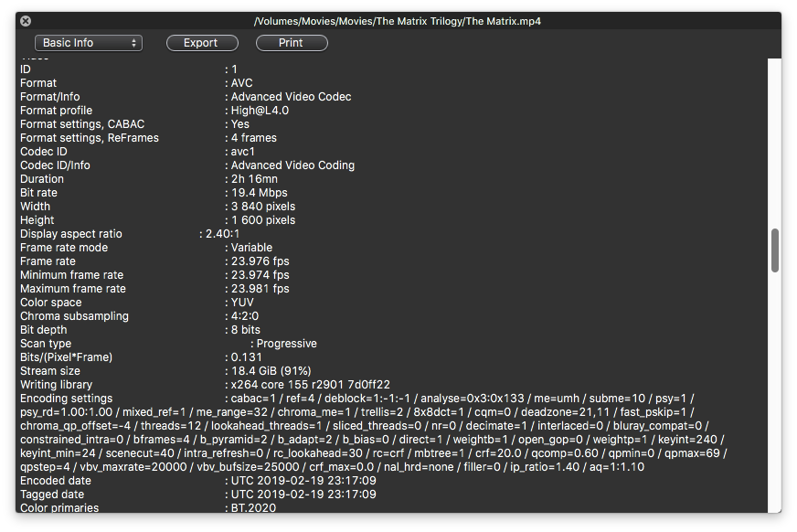Select the Encoded date UTC value
Image resolution: width=797 pixels, height=532 pixels.
pos(304,481)
